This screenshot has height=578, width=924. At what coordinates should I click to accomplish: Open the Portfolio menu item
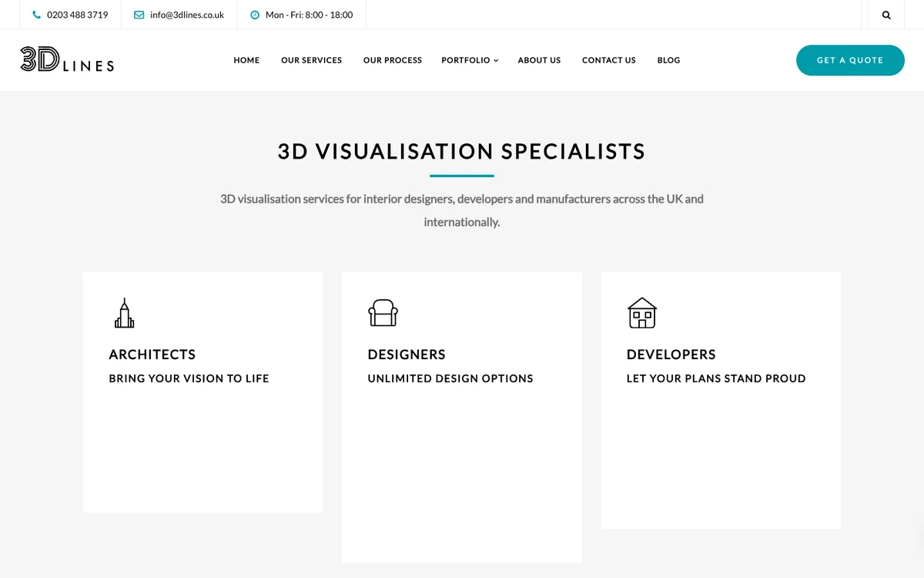465,60
